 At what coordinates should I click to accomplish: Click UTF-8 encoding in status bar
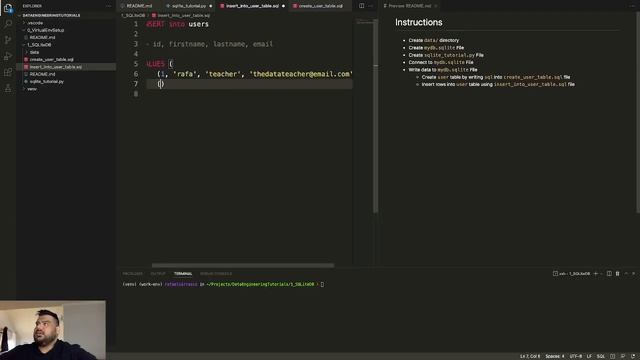576,356
